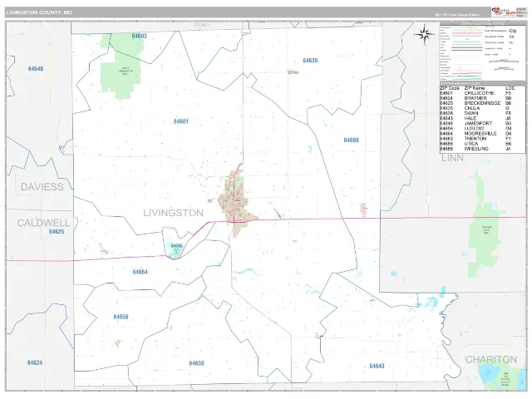The height and width of the screenshot is (399, 532).
Task: Click ZIP code label 64643 on map
Action: click(x=377, y=366)
